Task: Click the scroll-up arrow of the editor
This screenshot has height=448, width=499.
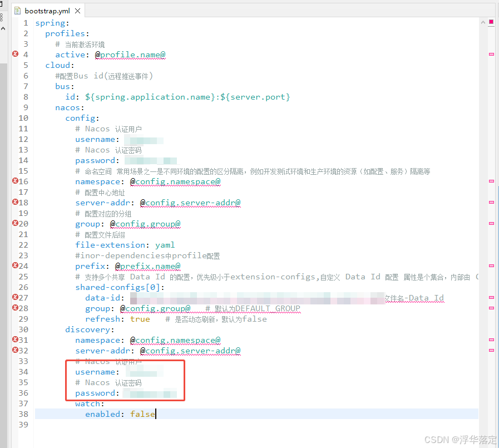Action: click(483, 22)
